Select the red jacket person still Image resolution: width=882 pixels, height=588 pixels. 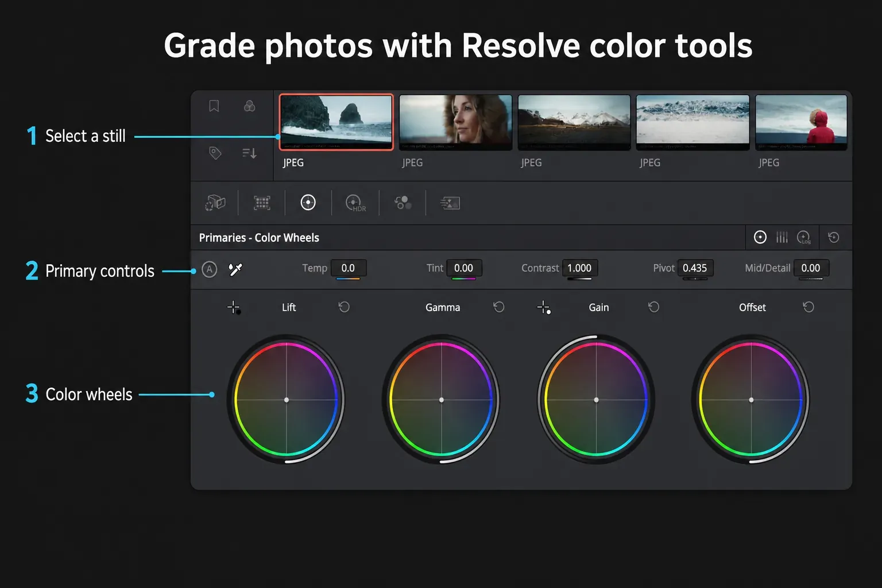pos(801,122)
